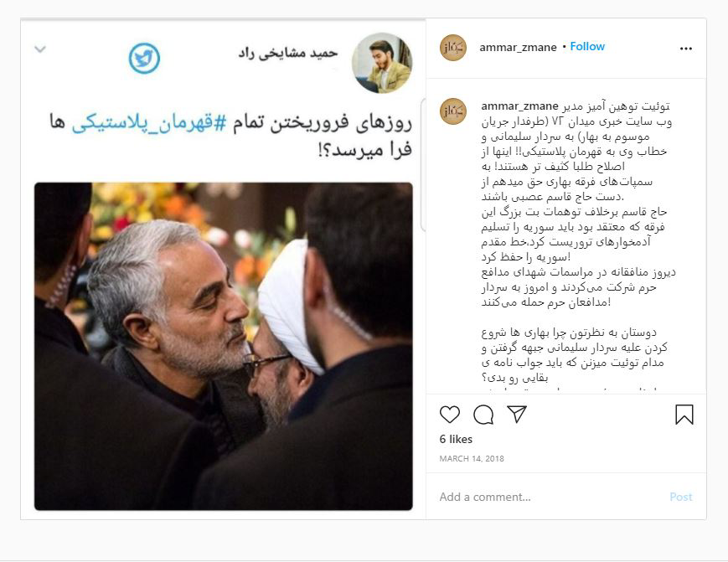Open the March 14, 2018 timestamp
Image resolution: width=728 pixels, height=562 pixels.
[x=472, y=458]
